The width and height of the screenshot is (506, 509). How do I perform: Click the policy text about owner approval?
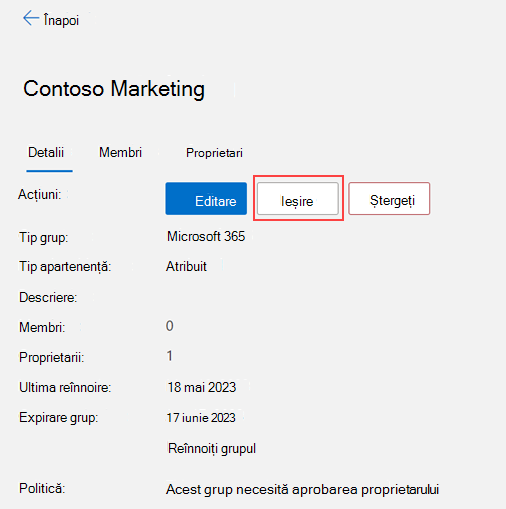point(302,490)
